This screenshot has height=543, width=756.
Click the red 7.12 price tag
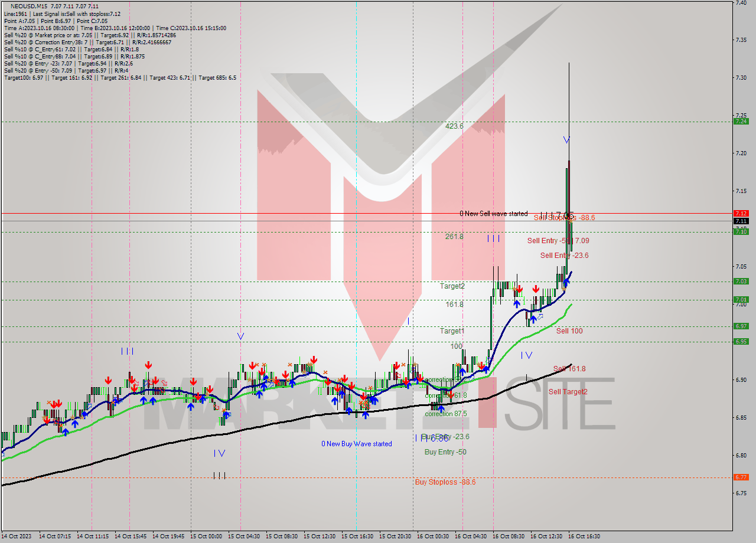tap(741, 213)
